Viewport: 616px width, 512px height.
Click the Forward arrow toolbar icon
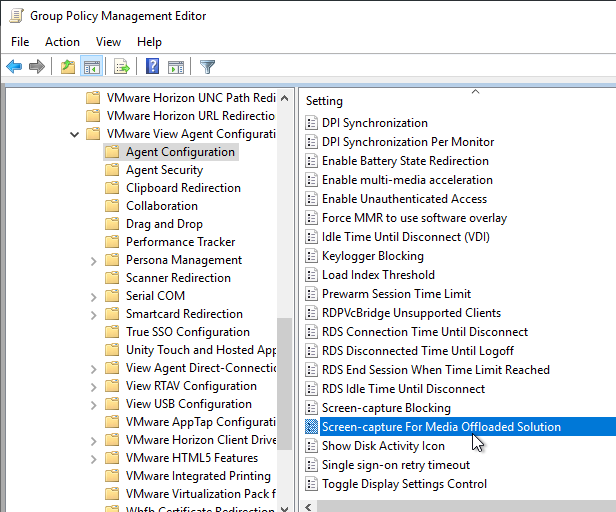tap(37, 66)
